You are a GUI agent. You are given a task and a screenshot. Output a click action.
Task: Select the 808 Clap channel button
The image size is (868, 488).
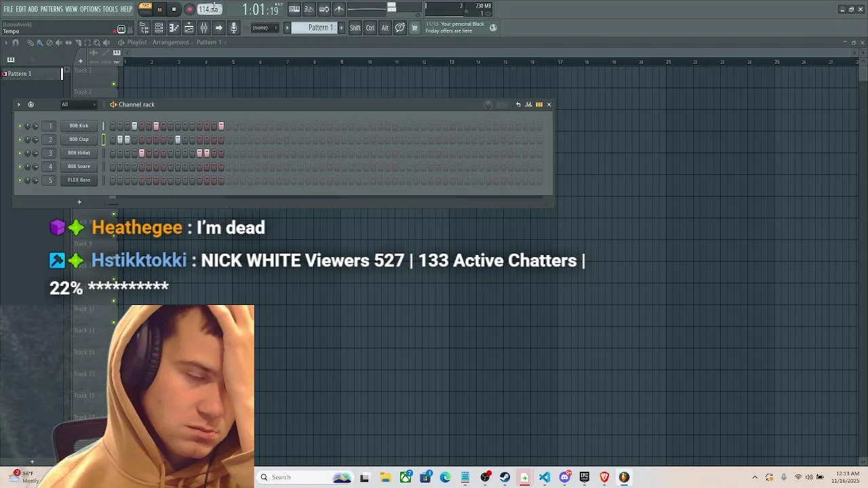point(79,139)
